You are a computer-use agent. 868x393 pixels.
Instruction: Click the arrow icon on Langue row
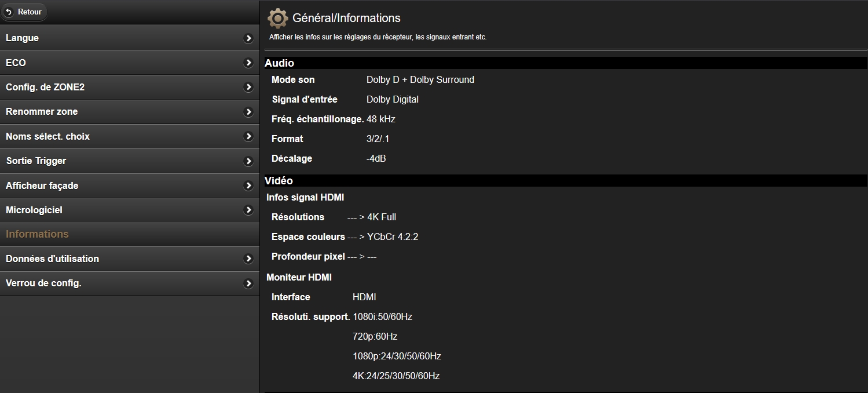tap(248, 38)
